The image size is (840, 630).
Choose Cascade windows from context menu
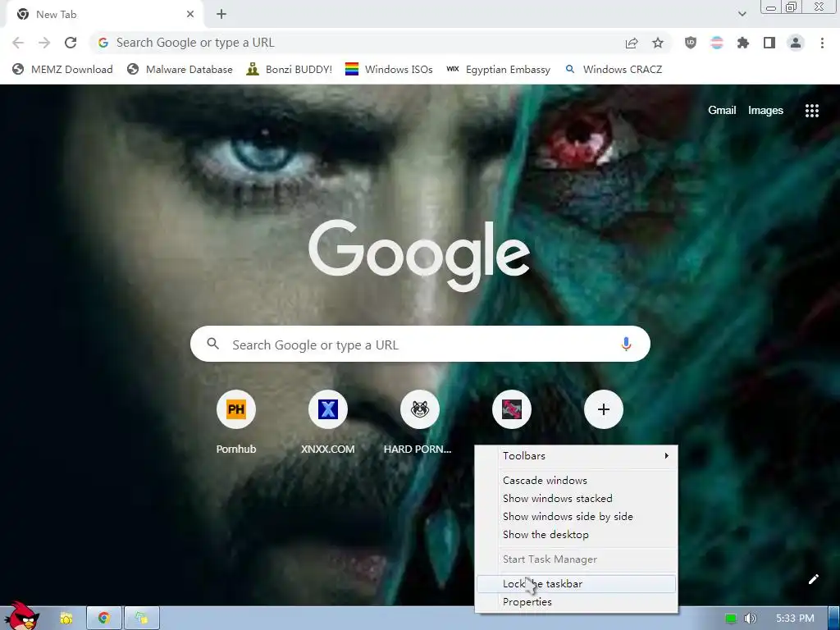click(577, 481)
